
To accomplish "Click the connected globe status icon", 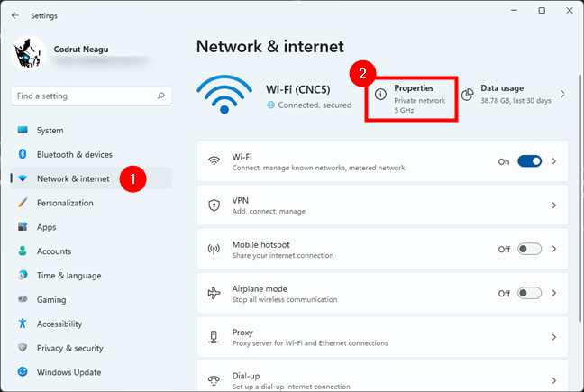I will coord(270,105).
